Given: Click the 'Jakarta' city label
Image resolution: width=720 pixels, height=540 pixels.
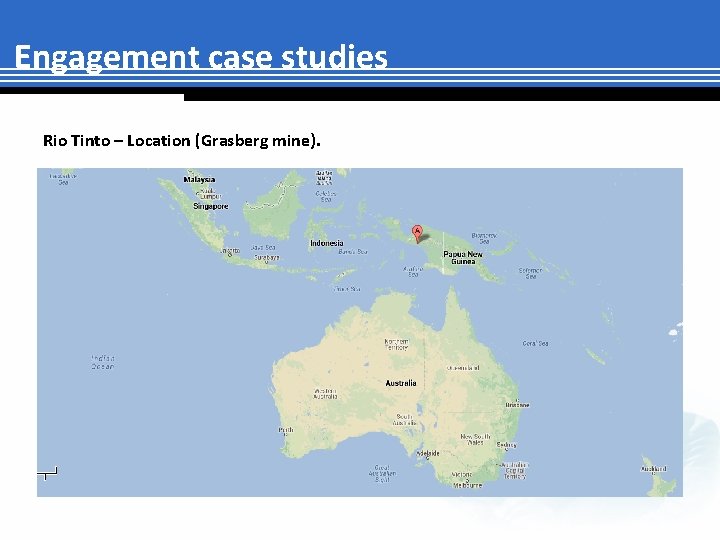Looking at the screenshot, I should pos(230,251).
